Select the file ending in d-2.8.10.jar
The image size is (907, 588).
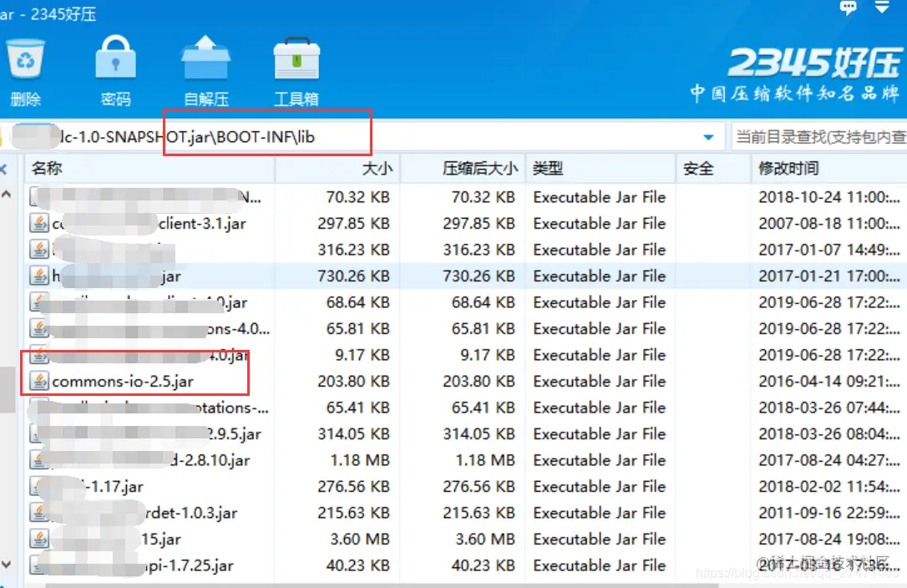[149, 460]
